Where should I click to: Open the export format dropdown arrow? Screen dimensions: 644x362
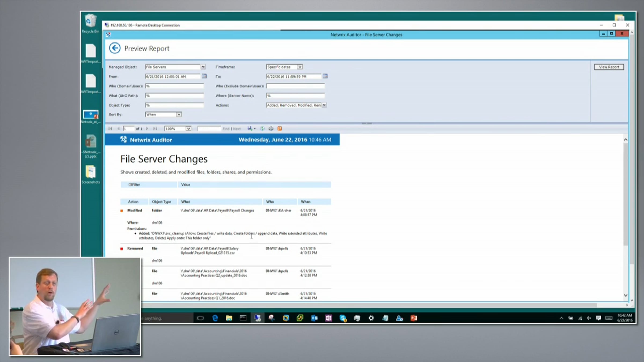pos(255,129)
